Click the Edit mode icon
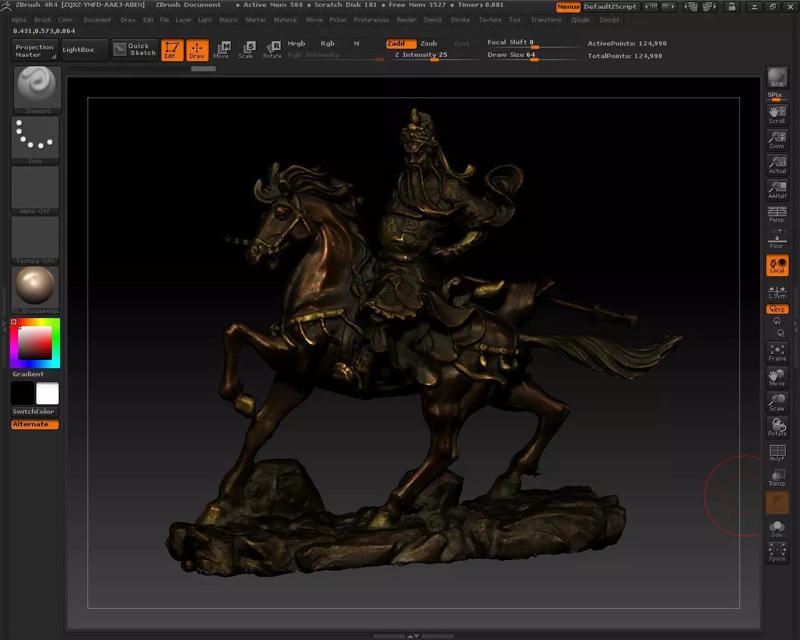800x640 pixels. coord(171,50)
